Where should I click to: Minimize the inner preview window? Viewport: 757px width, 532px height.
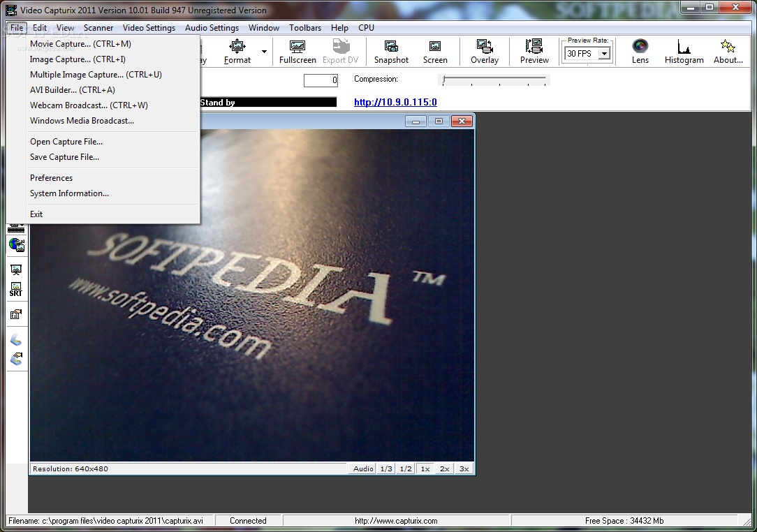tap(416, 121)
